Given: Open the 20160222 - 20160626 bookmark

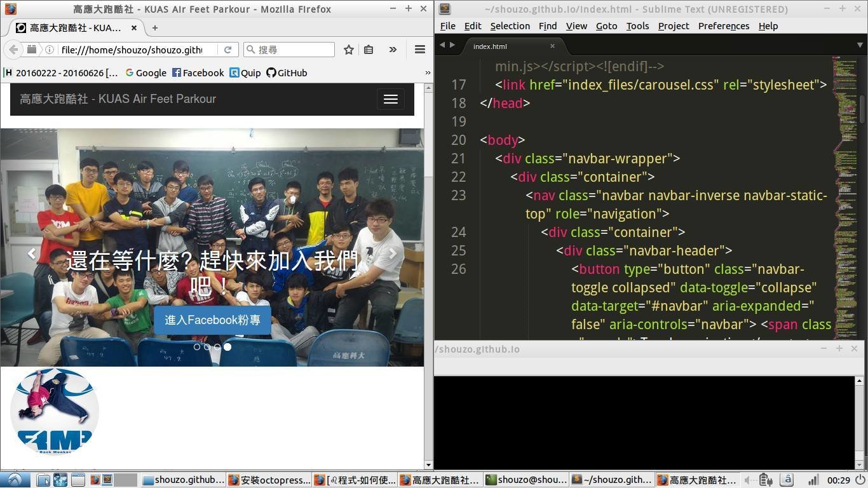Looking at the screenshot, I should (x=61, y=72).
